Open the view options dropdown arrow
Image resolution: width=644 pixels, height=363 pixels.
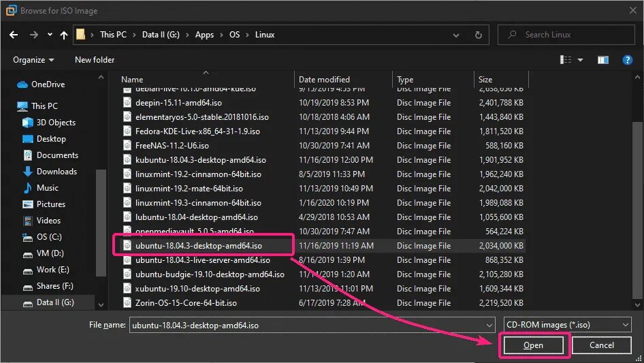(x=580, y=60)
